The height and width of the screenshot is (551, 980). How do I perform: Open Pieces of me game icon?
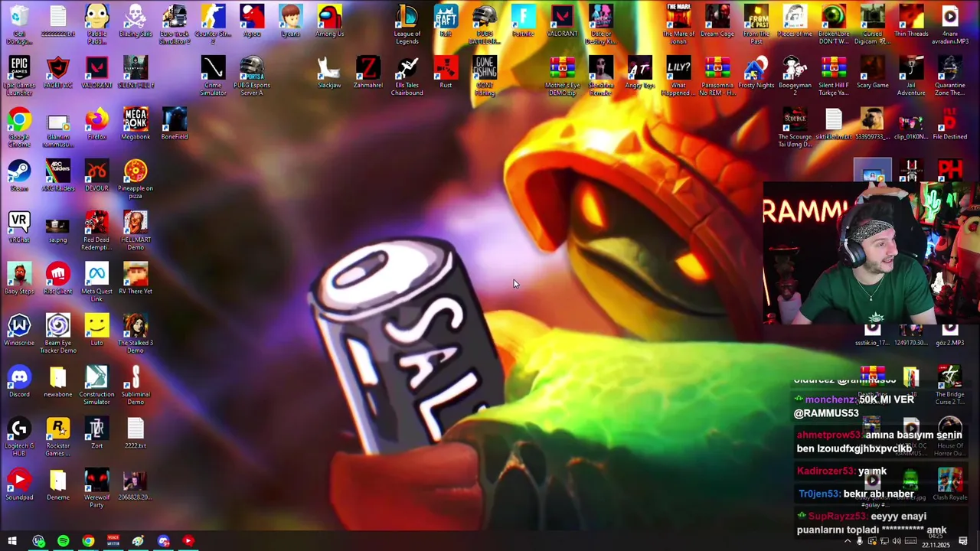tap(795, 21)
